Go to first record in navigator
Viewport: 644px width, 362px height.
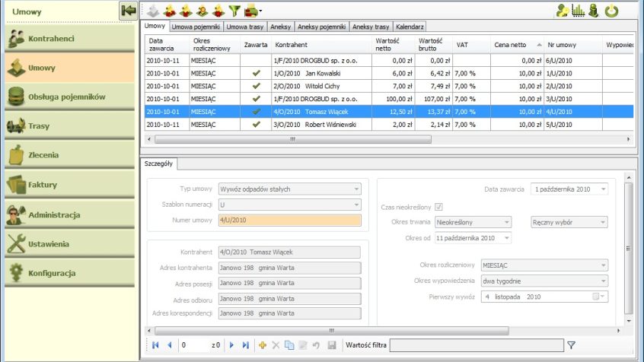(155, 345)
